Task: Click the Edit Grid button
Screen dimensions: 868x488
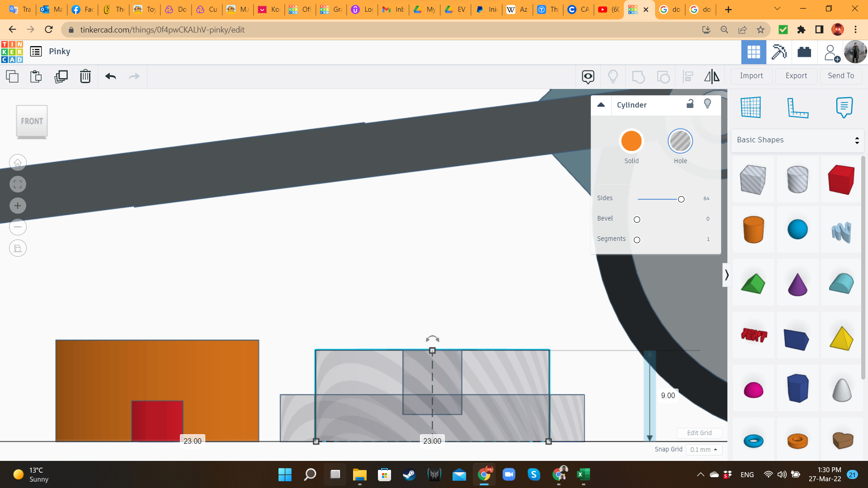Action: 699,433
